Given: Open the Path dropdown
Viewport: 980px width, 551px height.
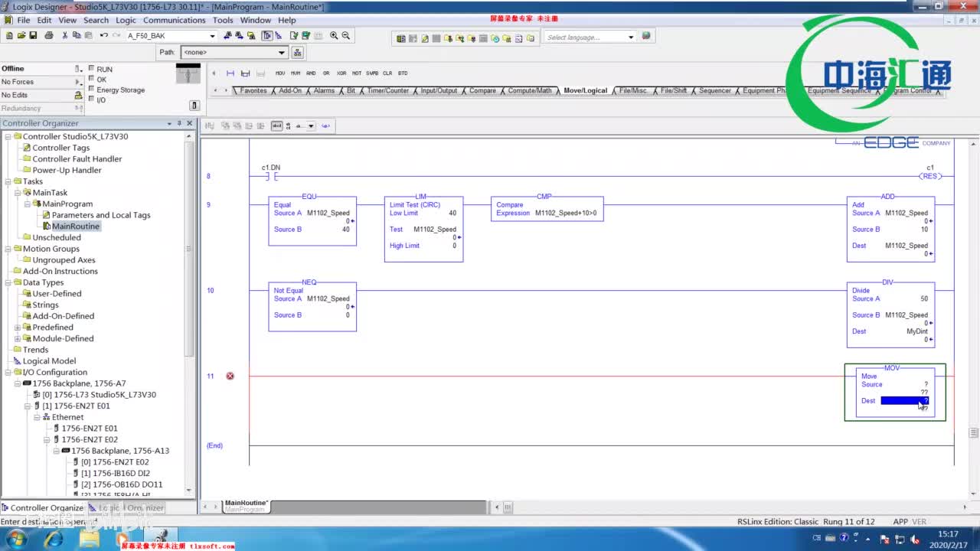Looking at the screenshot, I should click(282, 52).
